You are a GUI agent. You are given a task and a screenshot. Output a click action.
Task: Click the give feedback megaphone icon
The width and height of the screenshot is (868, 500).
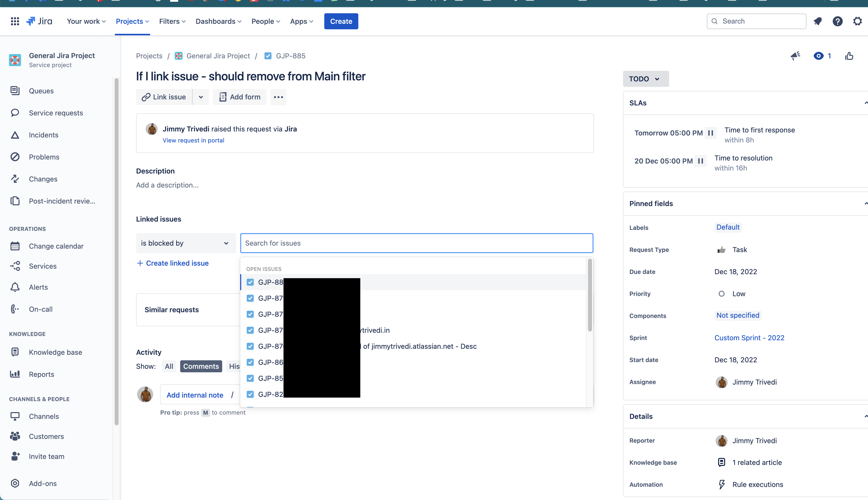[795, 56]
